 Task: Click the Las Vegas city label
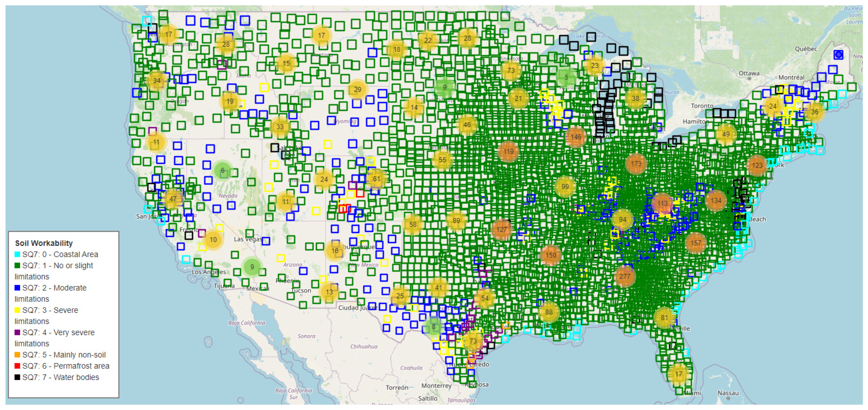(x=248, y=239)
